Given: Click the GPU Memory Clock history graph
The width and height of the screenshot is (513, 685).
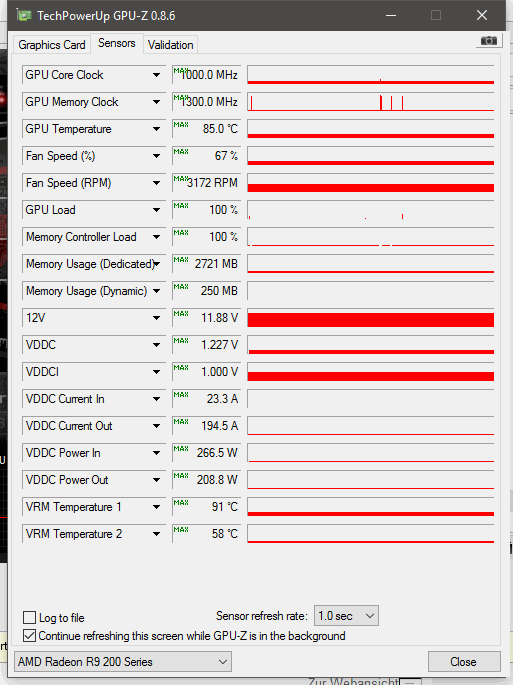Looking at the screenshot, I should point(371,102).
